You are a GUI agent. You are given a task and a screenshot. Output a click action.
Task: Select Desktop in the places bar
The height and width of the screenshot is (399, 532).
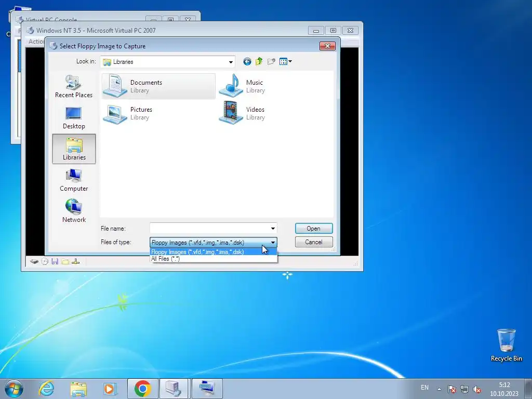point(74,118)
